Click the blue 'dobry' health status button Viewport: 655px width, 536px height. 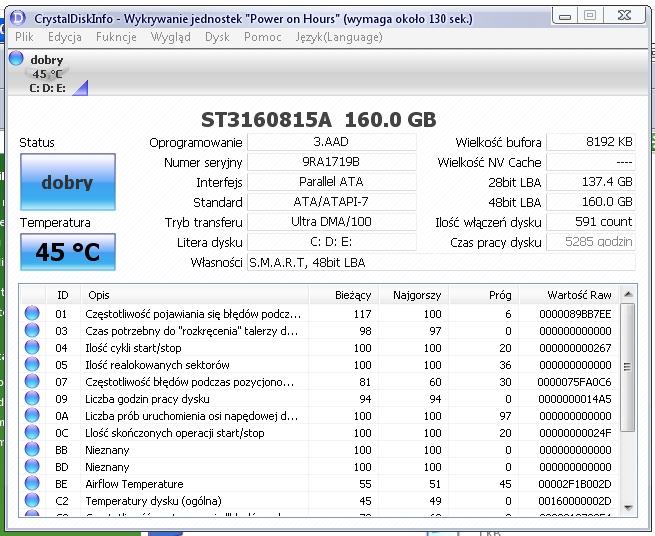click(x=68, y=182)
